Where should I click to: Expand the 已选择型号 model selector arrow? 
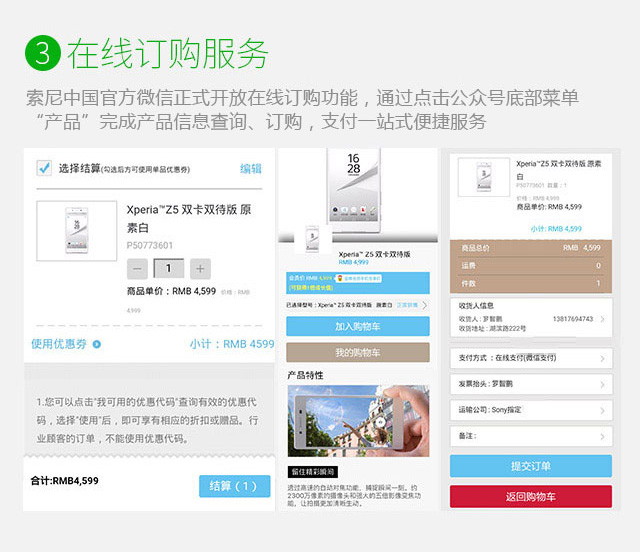pos(426,304)
